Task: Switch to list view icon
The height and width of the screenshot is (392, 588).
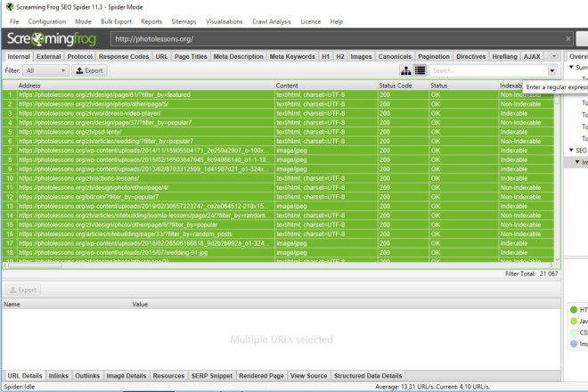Action: point(420,70)
